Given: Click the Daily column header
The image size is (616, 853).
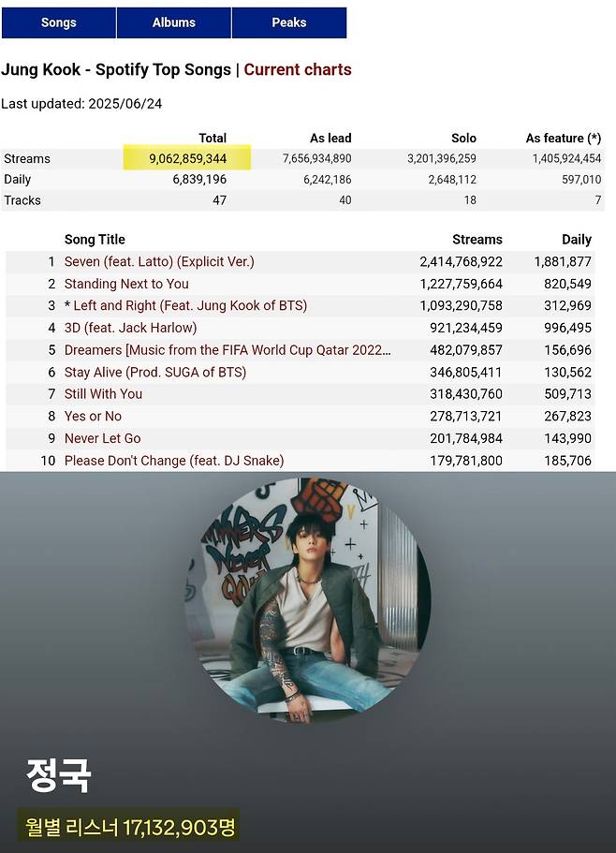Looking at the screenshot, I should coord(576,240).
